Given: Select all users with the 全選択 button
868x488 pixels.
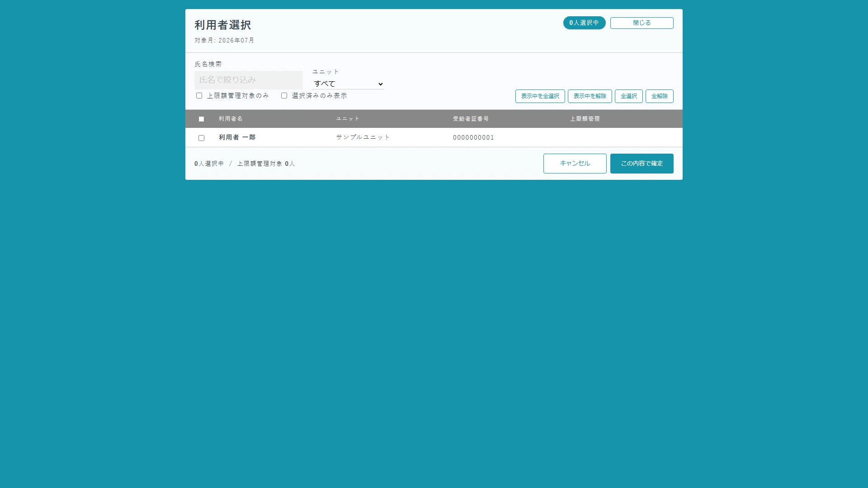Looking at the screenshot, I should tap(628, 96).
